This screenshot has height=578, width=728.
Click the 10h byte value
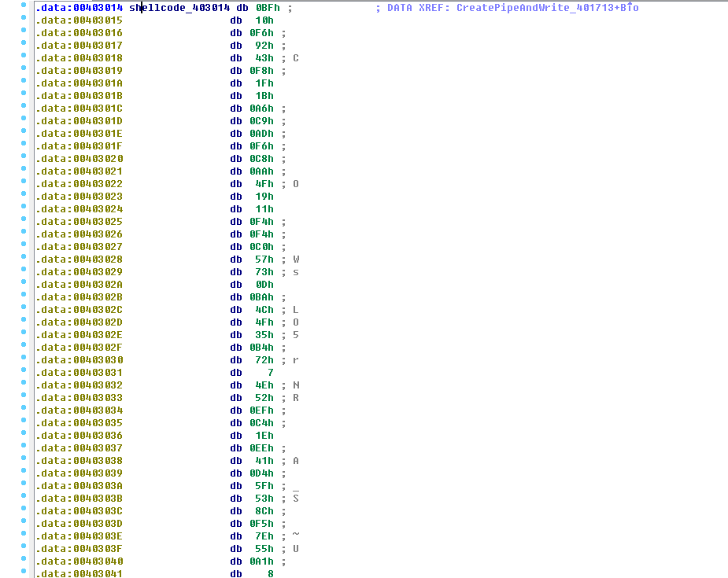click(264, 20)
